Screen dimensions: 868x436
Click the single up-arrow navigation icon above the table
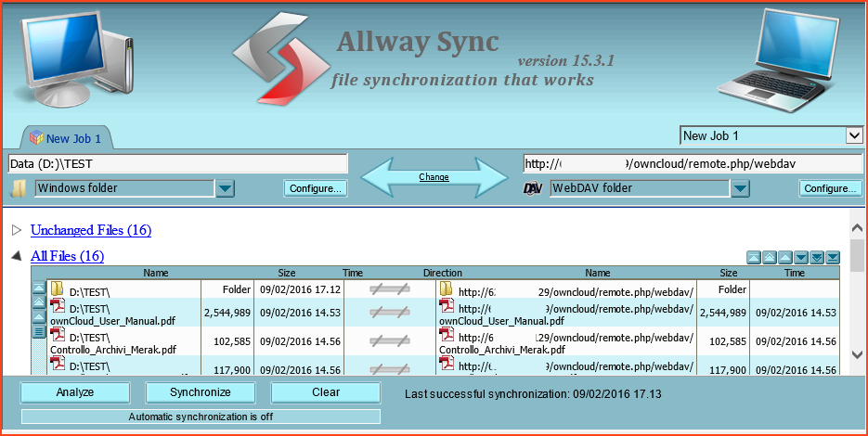[x=785, y=257]
